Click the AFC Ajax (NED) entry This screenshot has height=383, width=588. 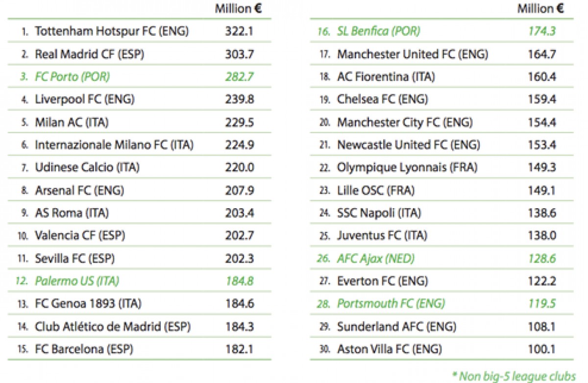coord(376,259)
